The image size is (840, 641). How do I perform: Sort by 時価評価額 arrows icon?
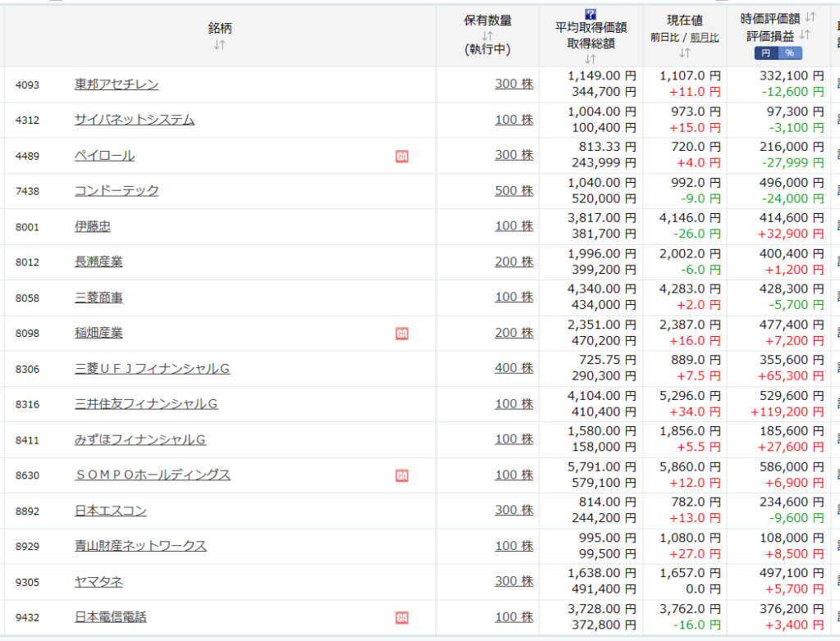[x=810, y=17]
